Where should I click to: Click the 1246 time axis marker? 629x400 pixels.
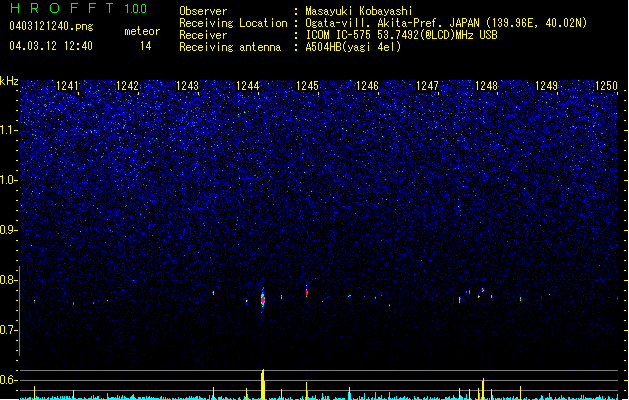point(367,86)
